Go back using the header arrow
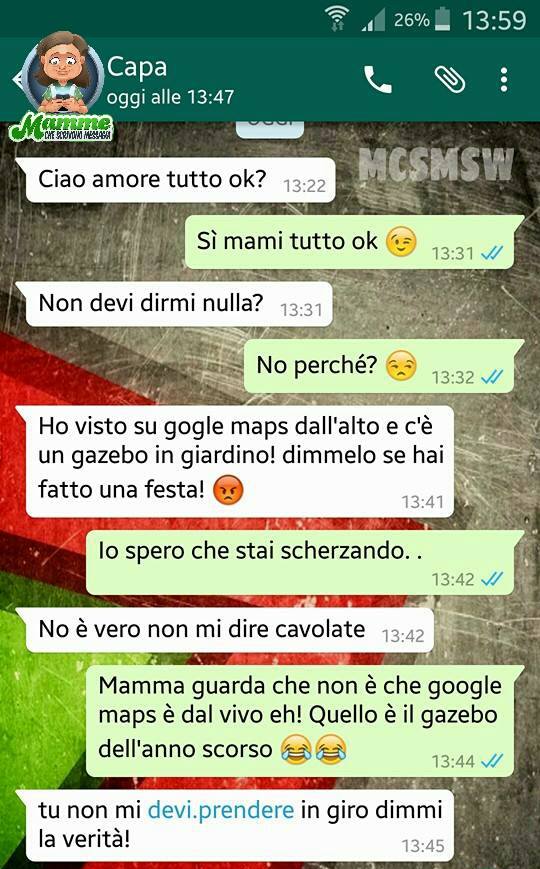The image size is (540, 869). coord(17,79)
